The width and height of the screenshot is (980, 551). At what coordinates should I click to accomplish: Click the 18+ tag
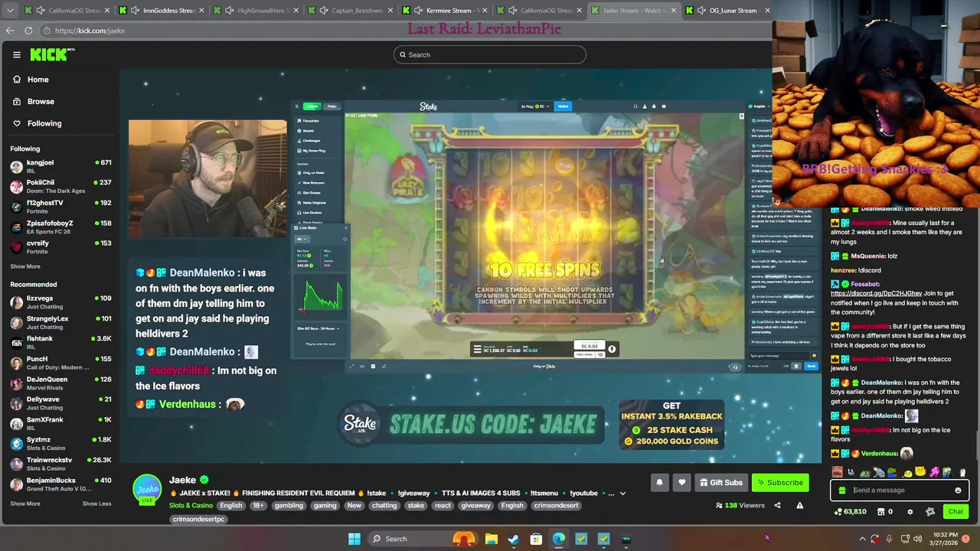(258, 505)
